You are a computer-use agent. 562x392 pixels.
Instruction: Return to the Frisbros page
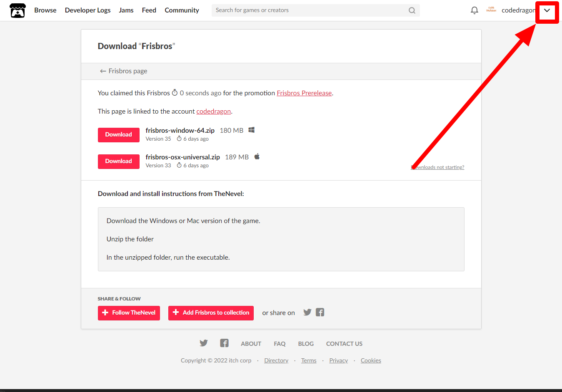(x=124, y=71)
